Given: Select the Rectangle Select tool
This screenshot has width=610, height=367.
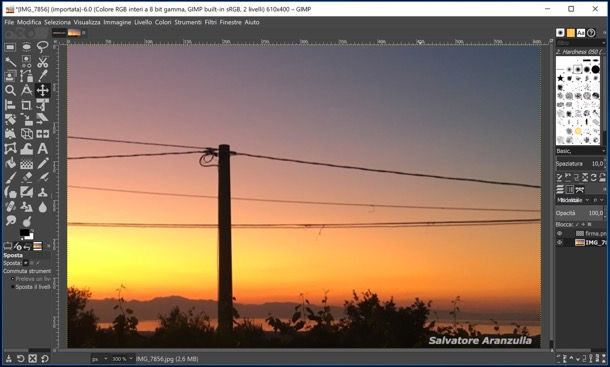Looking at the screenshot, I should pos(10,47).
